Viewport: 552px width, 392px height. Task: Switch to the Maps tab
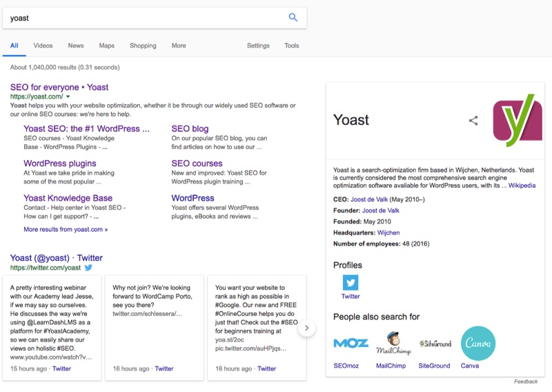tap(107, 46)
